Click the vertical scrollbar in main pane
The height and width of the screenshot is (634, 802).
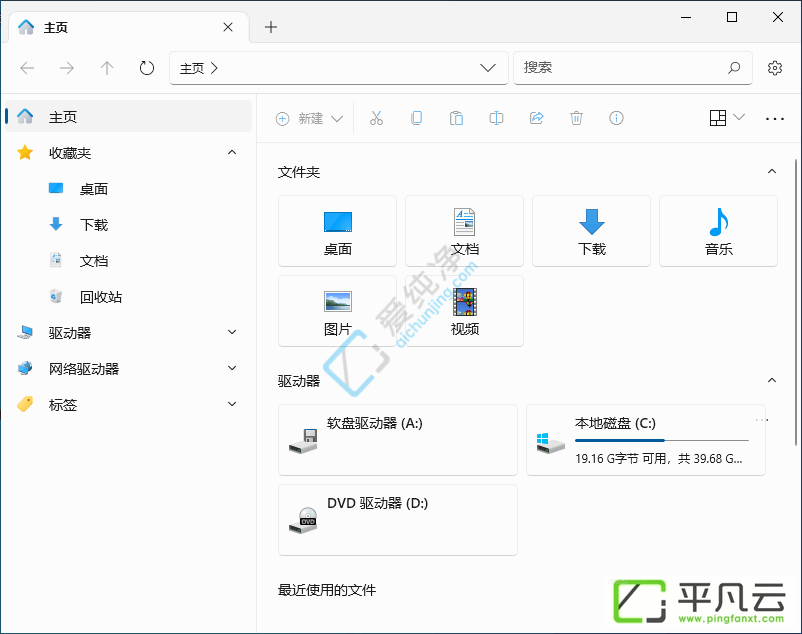tap(796, 302)
